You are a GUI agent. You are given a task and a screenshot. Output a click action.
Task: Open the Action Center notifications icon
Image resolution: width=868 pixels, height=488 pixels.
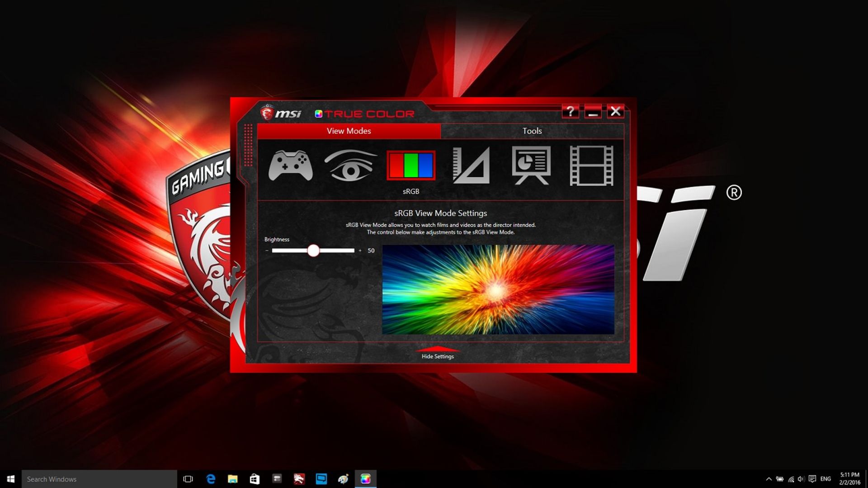pos(812,479)
